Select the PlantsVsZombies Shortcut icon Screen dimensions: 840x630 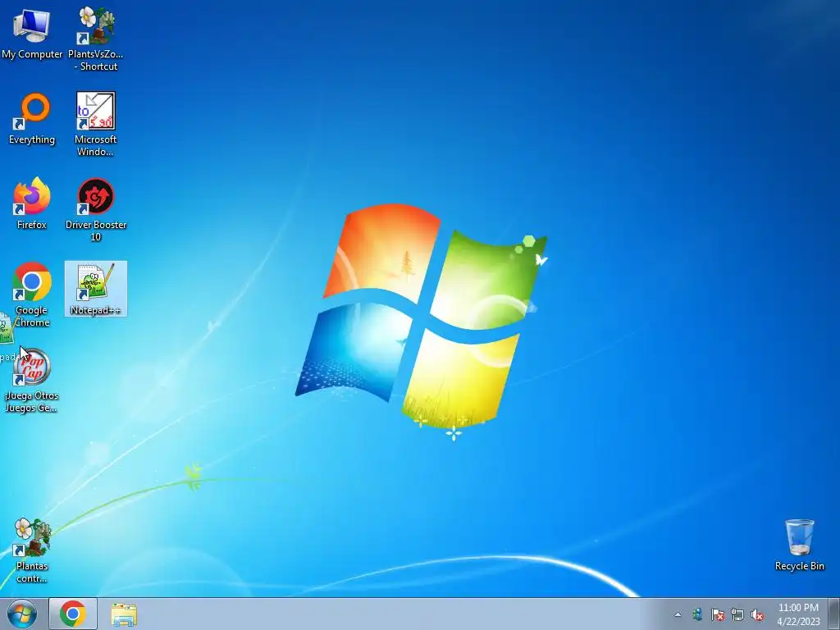click(96, 39)
